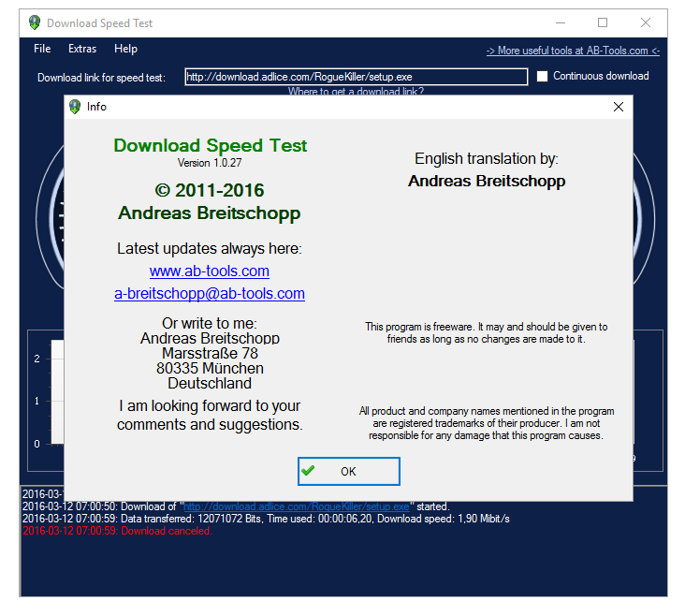This screenshot has height=616, width=685.
Task: Click the 'Marsstraße 78' address line
Action: pos(210,353)
